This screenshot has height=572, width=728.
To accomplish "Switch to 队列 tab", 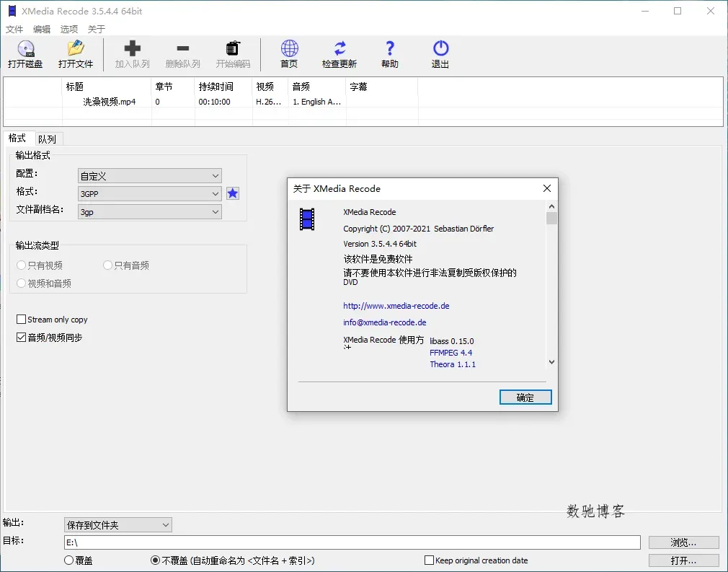I will coord(48,139).
